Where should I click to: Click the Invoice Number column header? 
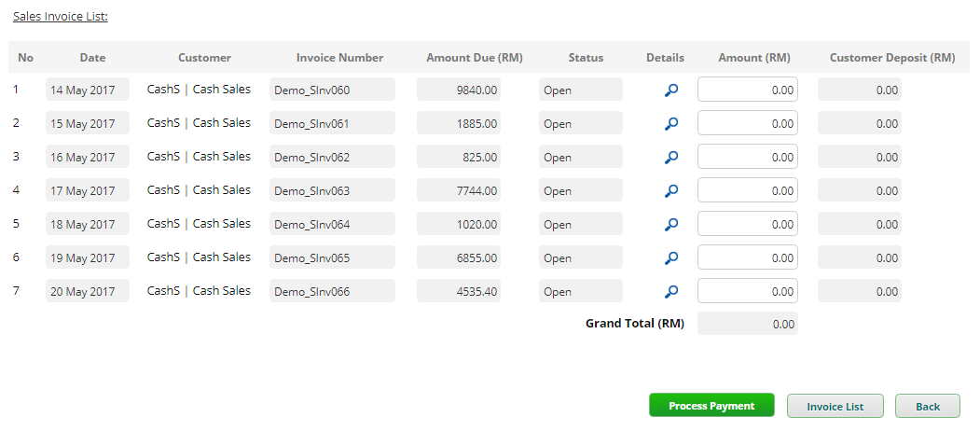tap(339, 58)
